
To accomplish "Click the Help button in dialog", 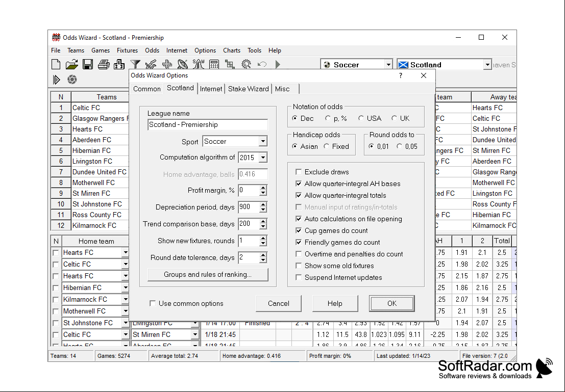I will point(335,303).
